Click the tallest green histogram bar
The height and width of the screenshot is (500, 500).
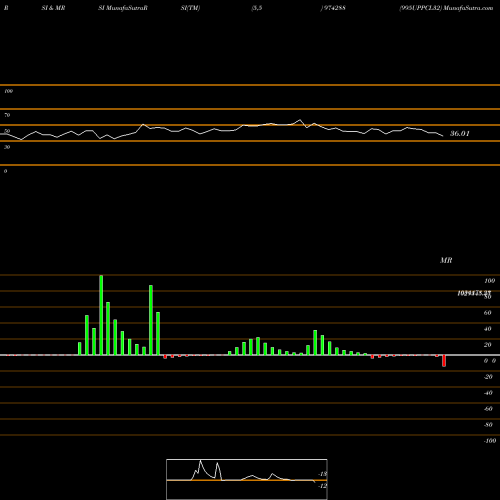pyautogui.click(x=101, y=315)
